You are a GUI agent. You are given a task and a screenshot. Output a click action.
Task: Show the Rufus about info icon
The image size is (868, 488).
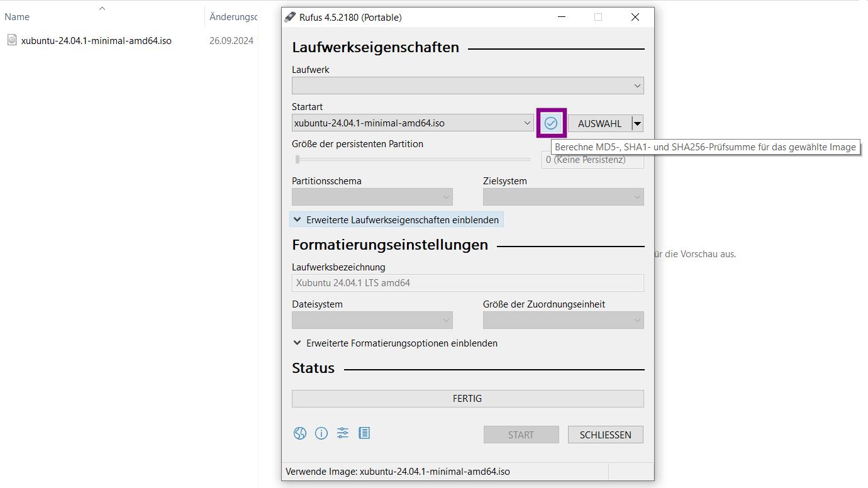click(x=321, y=433)
